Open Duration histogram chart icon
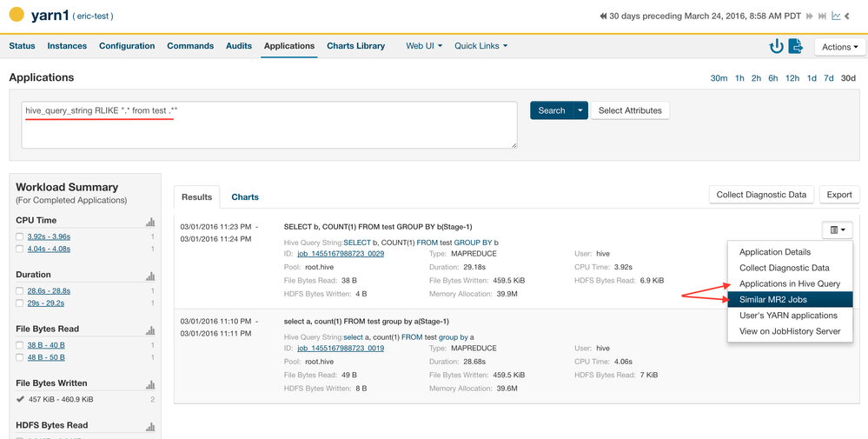The height and width of the screenshot is (439, 868). 150,276
